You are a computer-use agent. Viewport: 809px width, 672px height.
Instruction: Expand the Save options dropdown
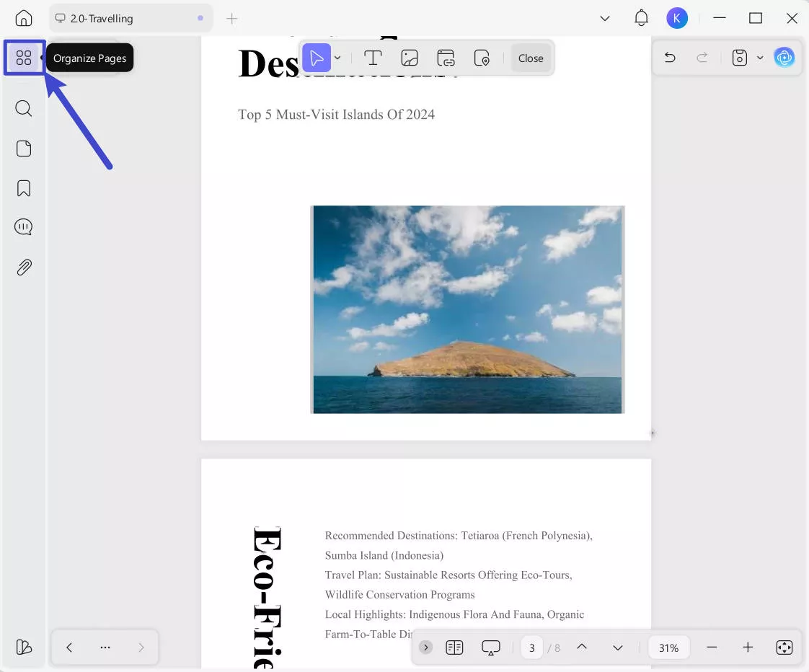(x=760, y=58)
